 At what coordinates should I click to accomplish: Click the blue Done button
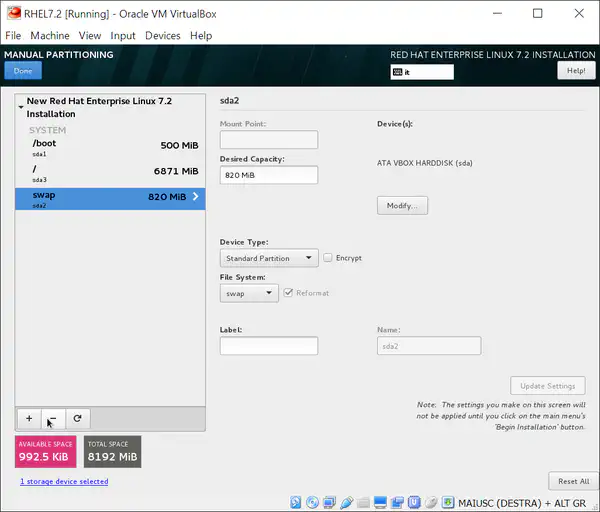point(23,71)
